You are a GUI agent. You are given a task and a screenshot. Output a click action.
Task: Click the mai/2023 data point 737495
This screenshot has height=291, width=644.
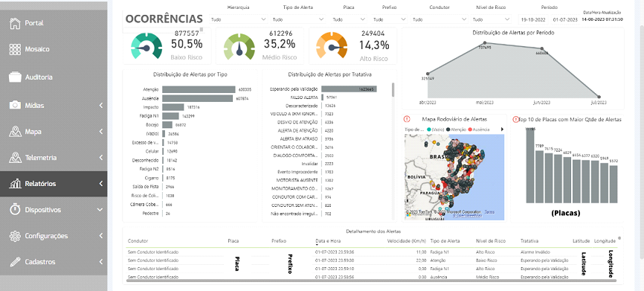pyautogui.click(x=485, y=42)
